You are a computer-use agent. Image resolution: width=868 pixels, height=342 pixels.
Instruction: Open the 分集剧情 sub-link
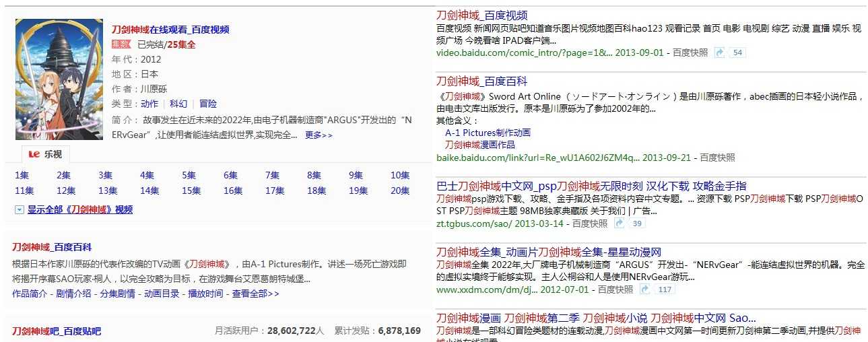pyautogui.click(x=117, y=294)
